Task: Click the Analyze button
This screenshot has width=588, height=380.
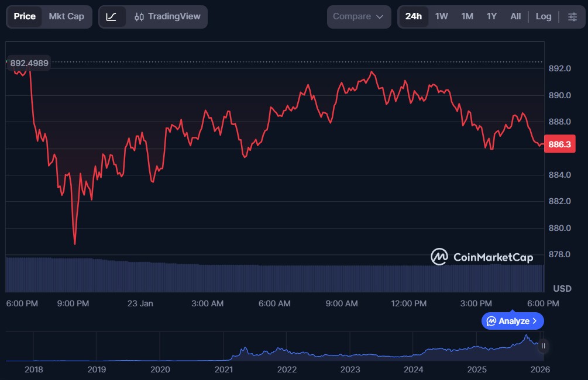Action: pyautogui.click(x=513, y=321)
